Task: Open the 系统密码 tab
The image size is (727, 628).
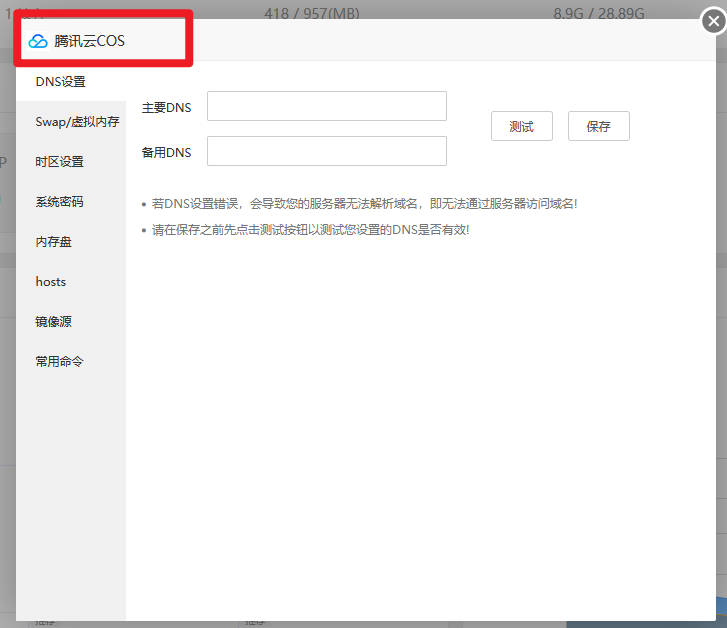Action: [x=70, y=201]
